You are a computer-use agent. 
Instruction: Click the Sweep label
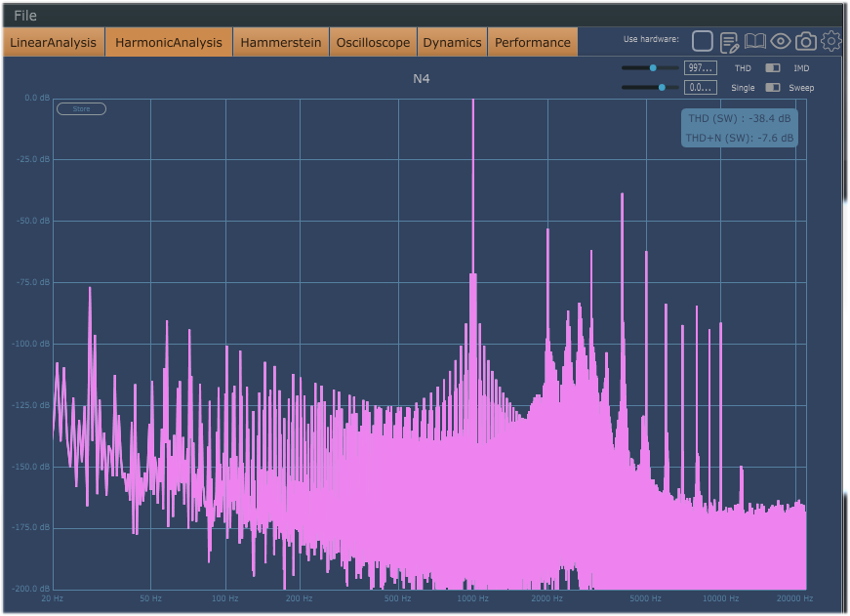pos(801,88)
